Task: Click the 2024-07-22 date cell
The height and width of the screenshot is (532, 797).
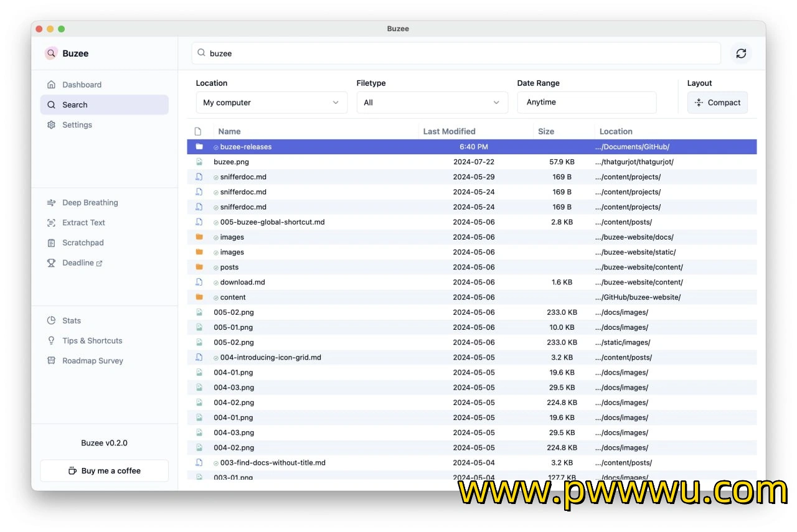Action: point(474,162)
